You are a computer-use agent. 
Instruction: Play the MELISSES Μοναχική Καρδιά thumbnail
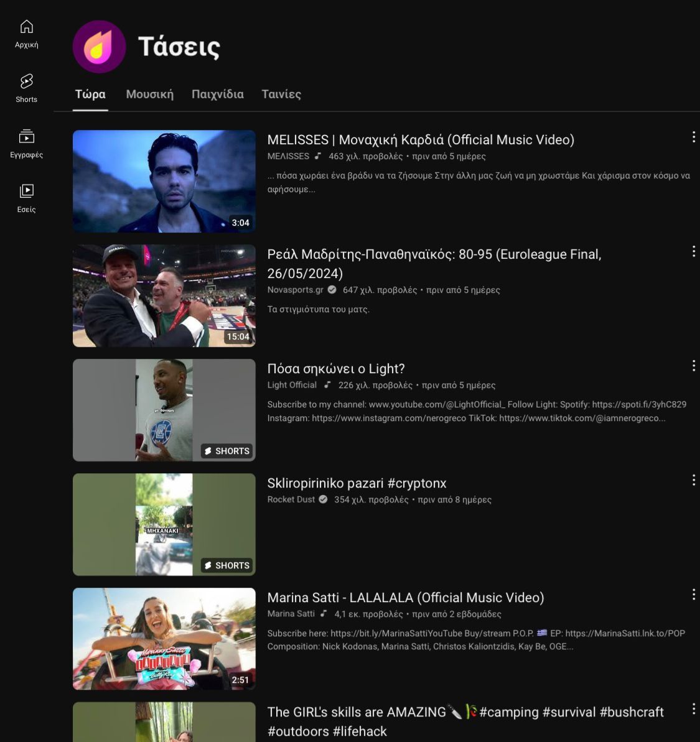tap(164, 181)
